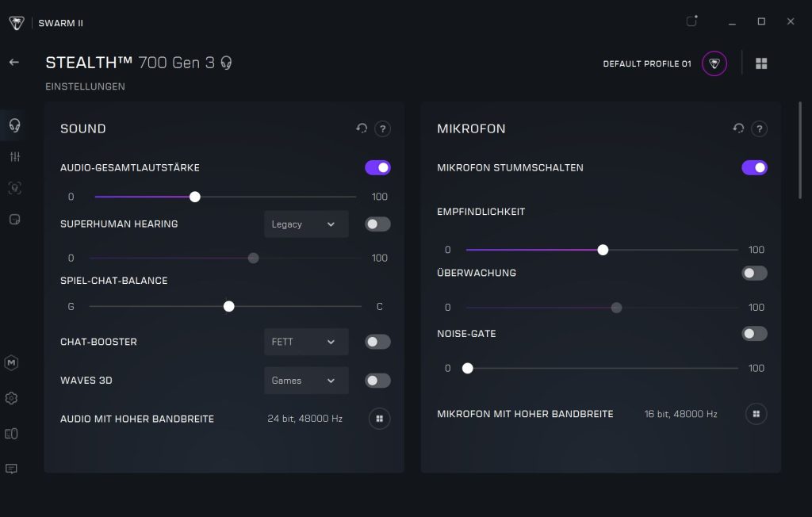812x517 pixels.
Task: Disable the Audio-Gesamtlautstärke toggle
Action: click(377, 167)
